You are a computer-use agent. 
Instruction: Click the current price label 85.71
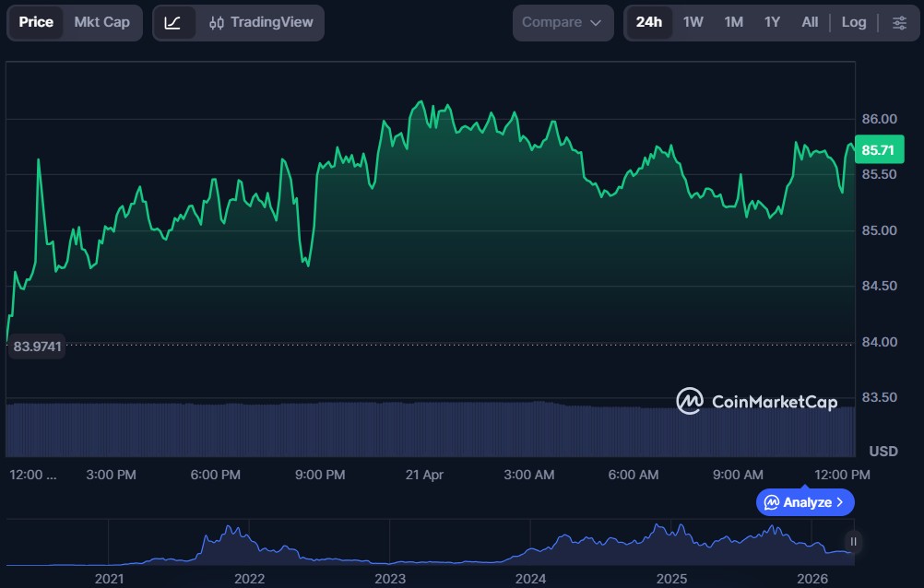(x=877, y=149)
